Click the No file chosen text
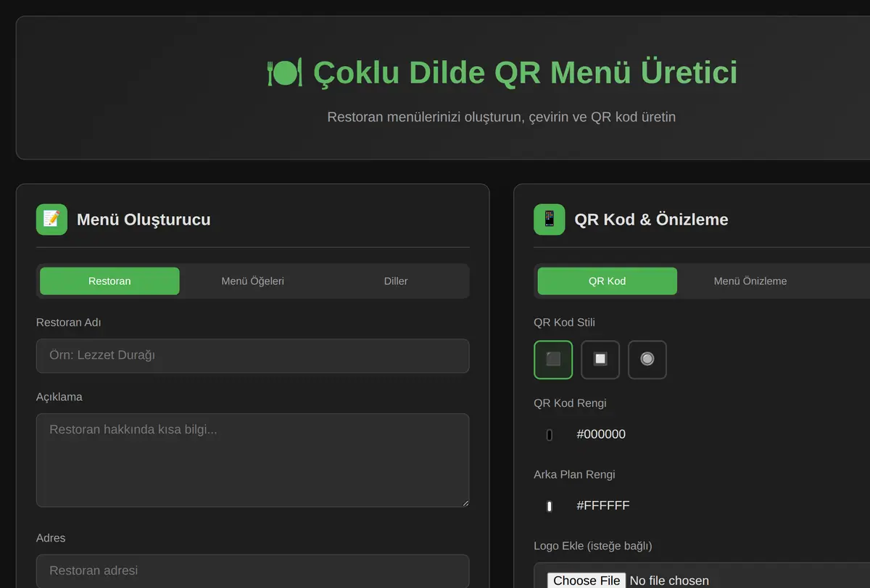This screenshot has width=870, height=588. [669, 581]
